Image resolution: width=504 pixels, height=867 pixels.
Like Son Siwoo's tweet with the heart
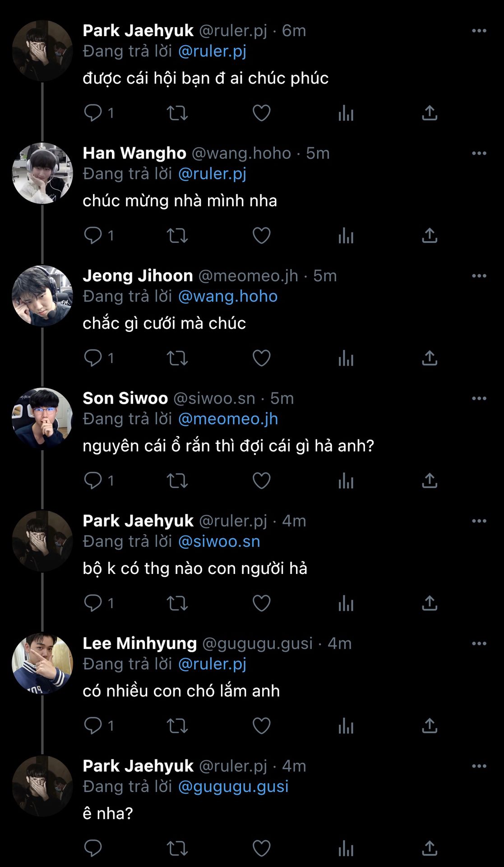click(261, 481)
